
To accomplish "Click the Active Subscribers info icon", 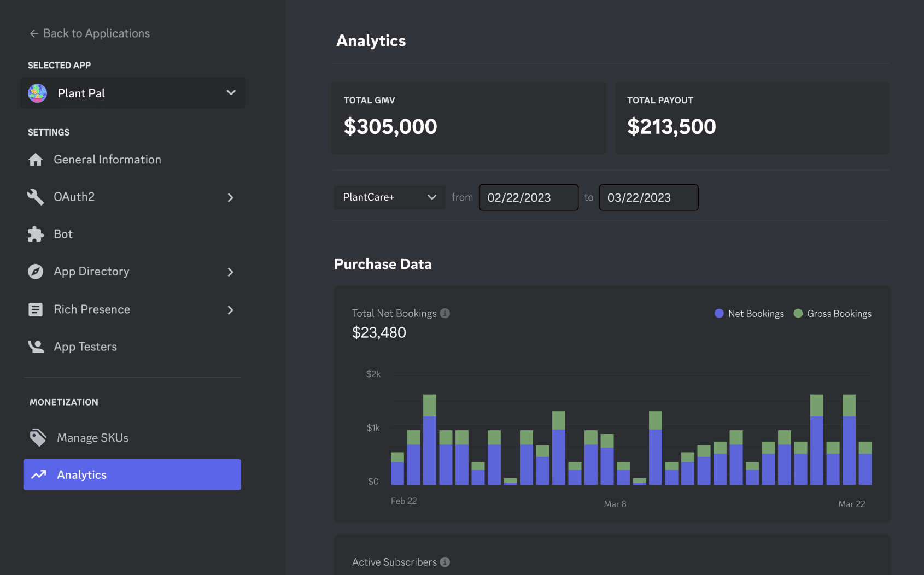I will tap(445, 562).
